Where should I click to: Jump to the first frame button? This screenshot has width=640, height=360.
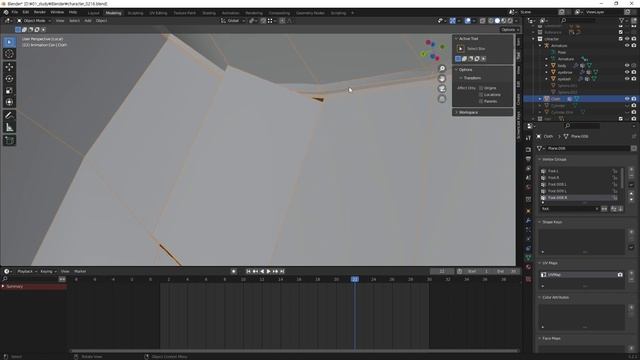[x=248, y=271]
